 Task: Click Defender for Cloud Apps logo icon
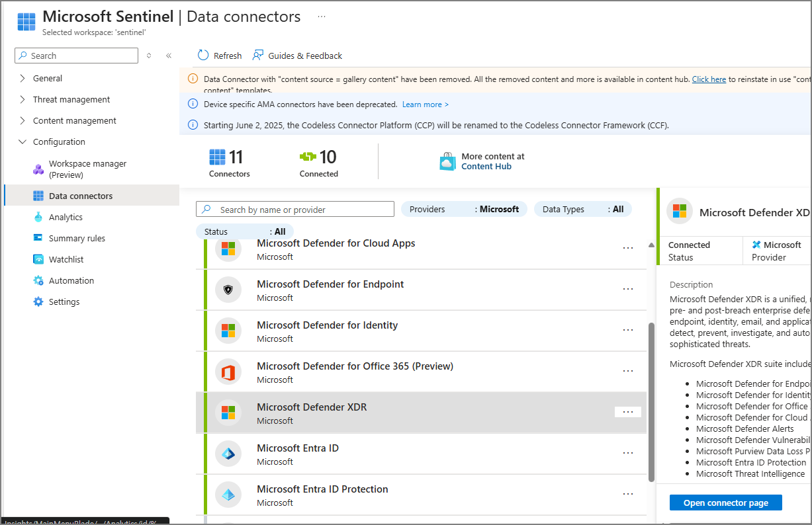point(228,249)
